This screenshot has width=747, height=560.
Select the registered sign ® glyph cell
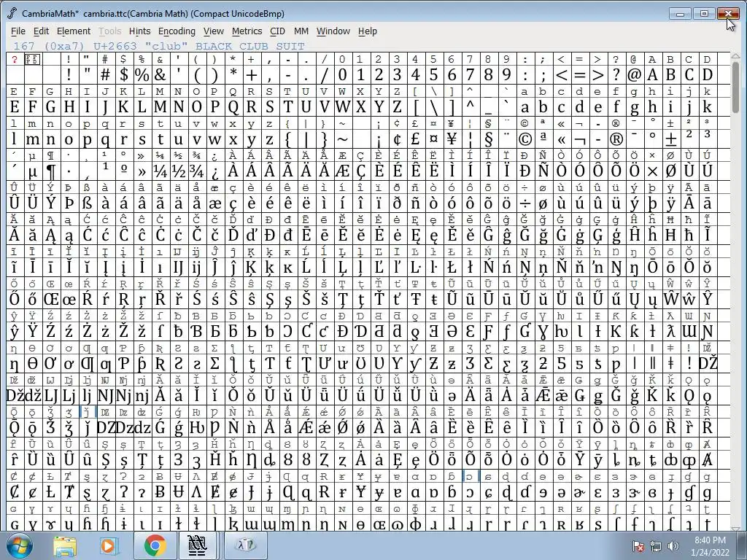pyautogui.click(x=616, y=139)
